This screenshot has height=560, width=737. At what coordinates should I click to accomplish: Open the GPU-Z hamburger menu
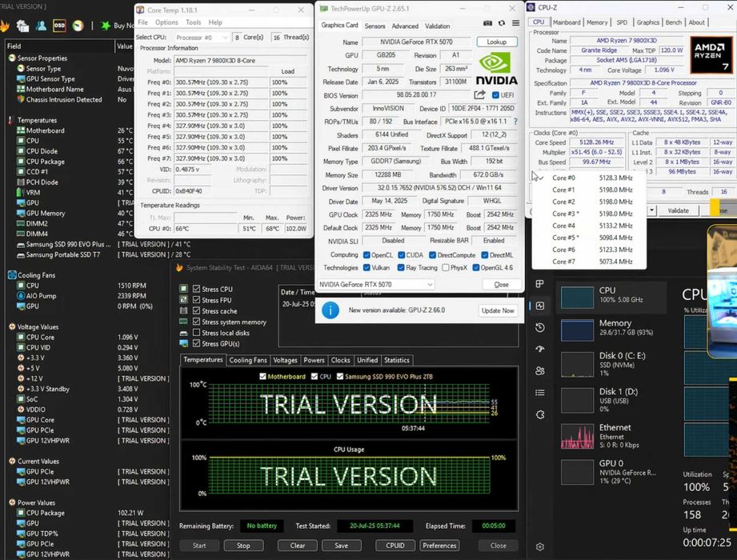click(515, 23)
